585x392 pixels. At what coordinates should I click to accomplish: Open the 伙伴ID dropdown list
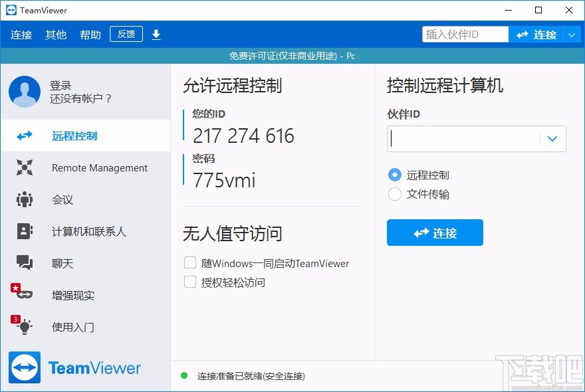[552, 139]
